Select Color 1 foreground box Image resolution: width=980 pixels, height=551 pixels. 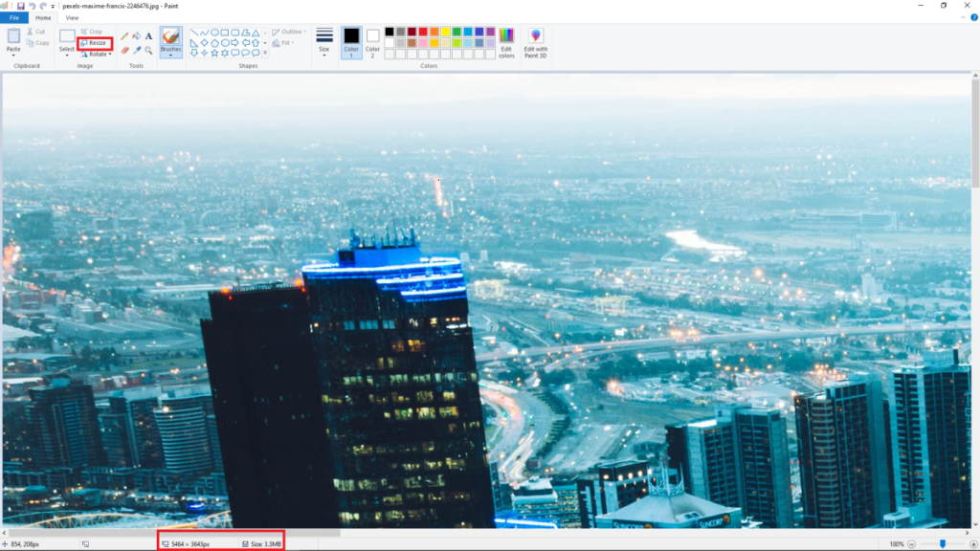point(351,41)
